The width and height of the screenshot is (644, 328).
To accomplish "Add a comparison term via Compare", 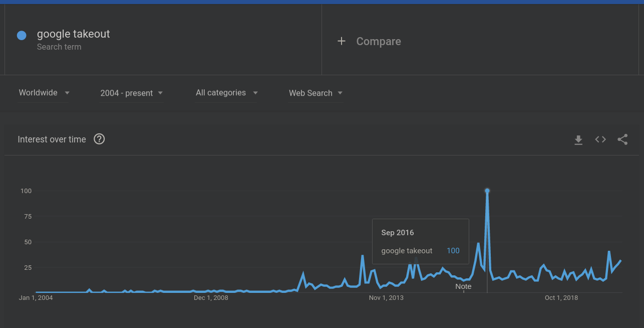I will click(x=379, y=41).
